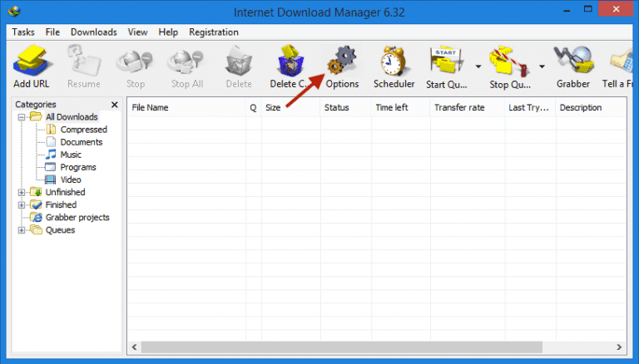Select the Music note category icon

pos(51,155)
